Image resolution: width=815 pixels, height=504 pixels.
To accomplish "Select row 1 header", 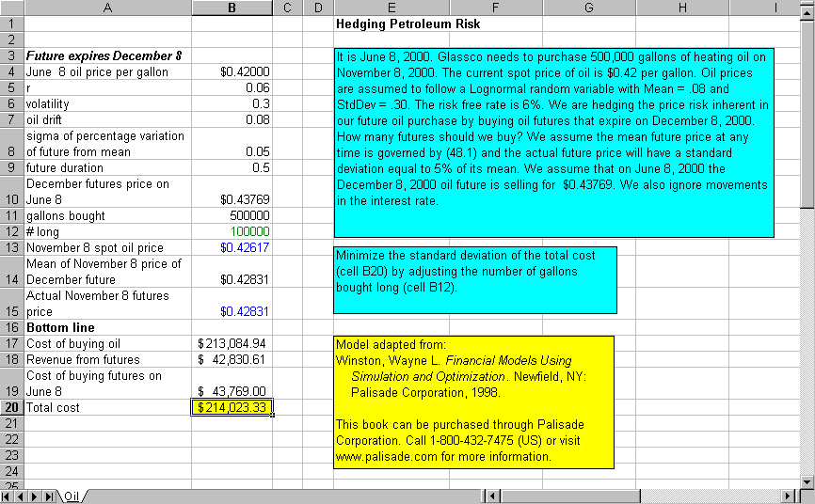I will point(11,24).
